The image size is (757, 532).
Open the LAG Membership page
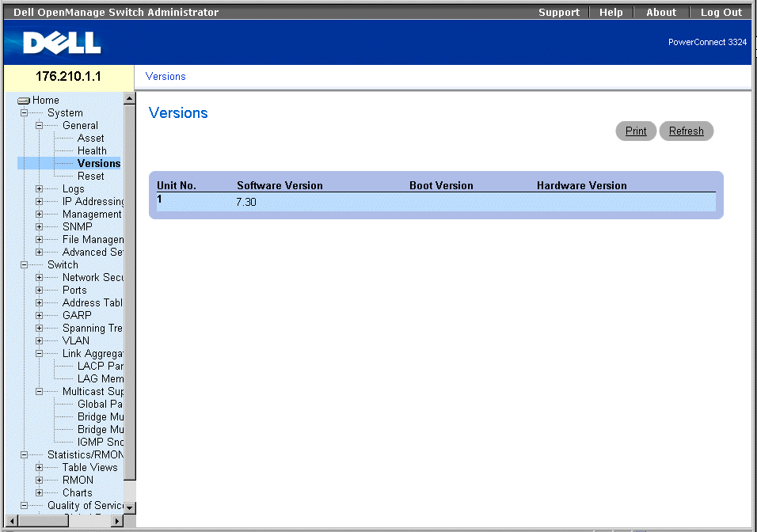pos(101,378)
